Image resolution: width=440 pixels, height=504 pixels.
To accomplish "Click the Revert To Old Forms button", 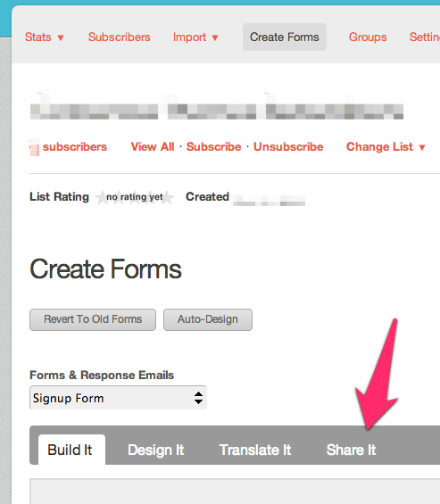I will [93, 319].
